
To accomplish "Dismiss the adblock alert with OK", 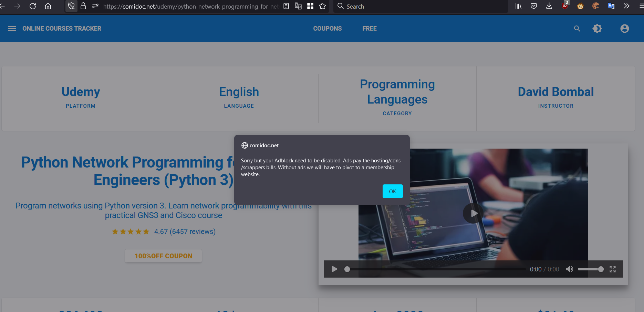I will pos(393,191).
